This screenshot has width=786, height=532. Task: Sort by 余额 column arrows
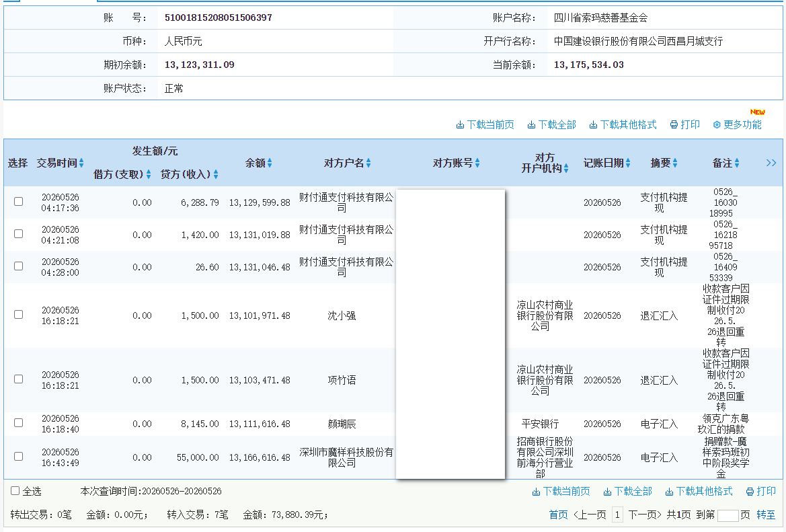point(270,163)
